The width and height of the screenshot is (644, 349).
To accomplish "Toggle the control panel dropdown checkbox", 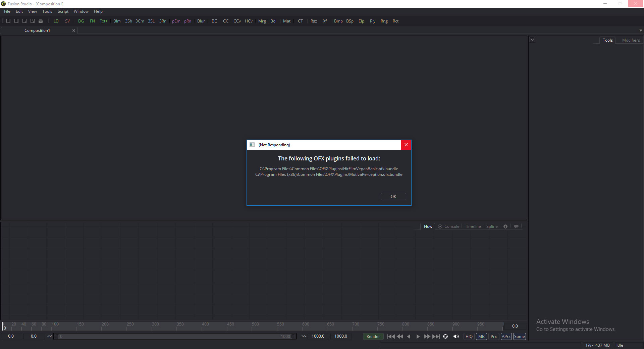I will pyautogui.click(x=532, y=40).
